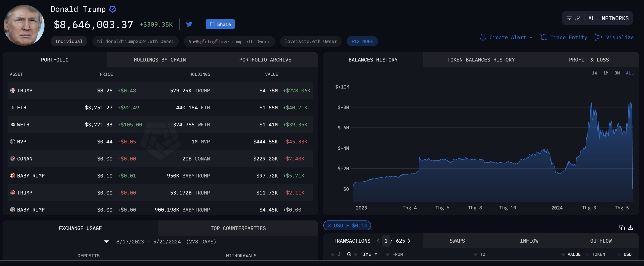This screenshot has width=644, height=266.
Task: Open the Portfolio tab
Action: click(x=55, y=59)
